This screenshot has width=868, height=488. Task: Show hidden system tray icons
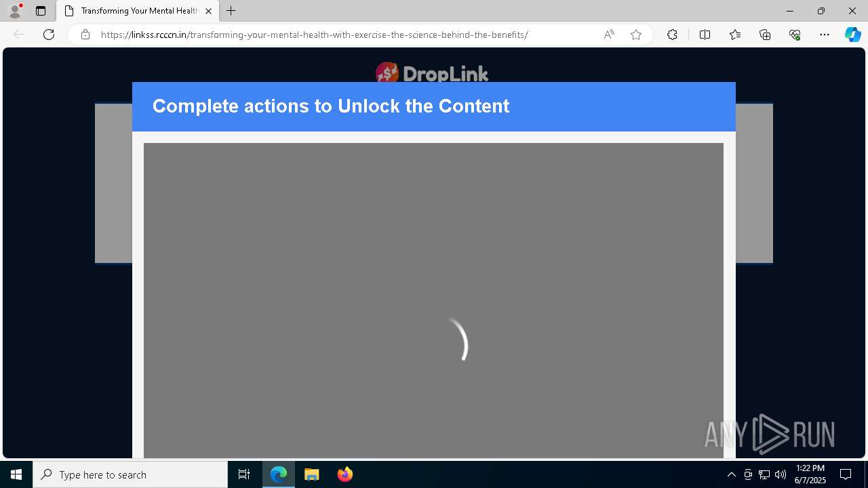(731, 474)
